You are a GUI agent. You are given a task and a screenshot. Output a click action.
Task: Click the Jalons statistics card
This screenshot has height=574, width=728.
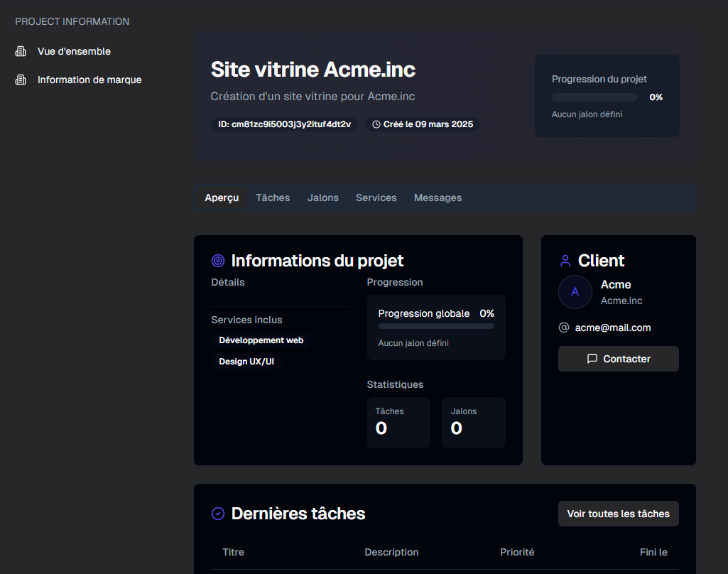[474, 423]
